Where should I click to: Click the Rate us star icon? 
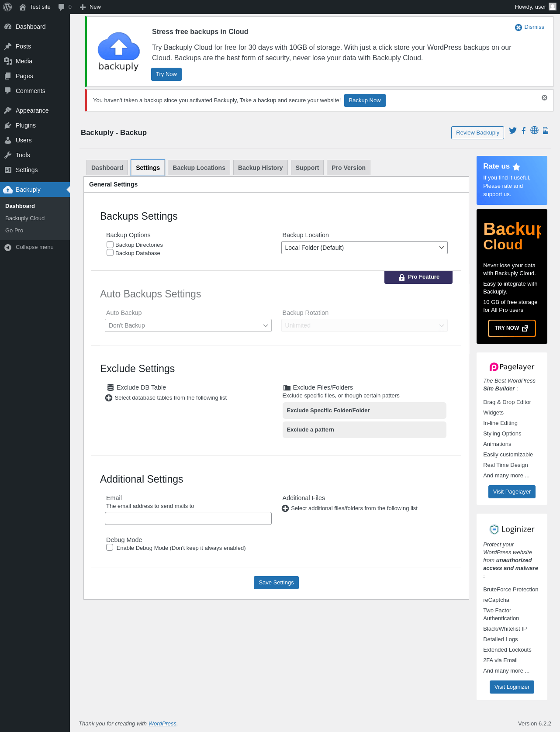click(516, 167)
